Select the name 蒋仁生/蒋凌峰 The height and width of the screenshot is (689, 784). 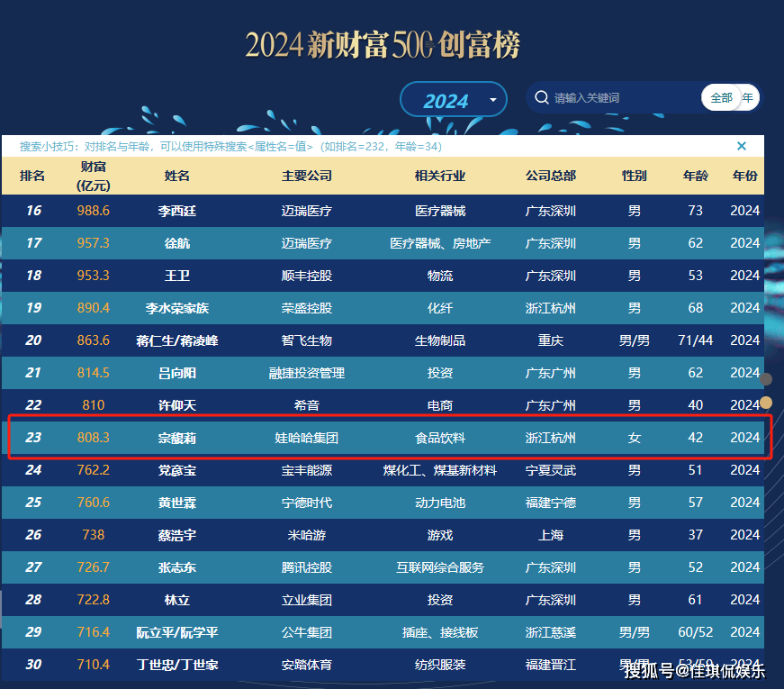coord(177,340)
